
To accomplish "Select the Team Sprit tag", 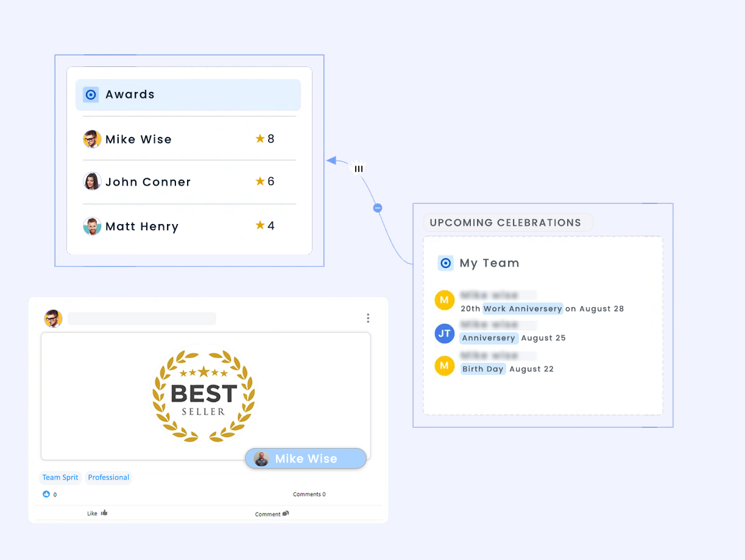I will coord(60,478).
